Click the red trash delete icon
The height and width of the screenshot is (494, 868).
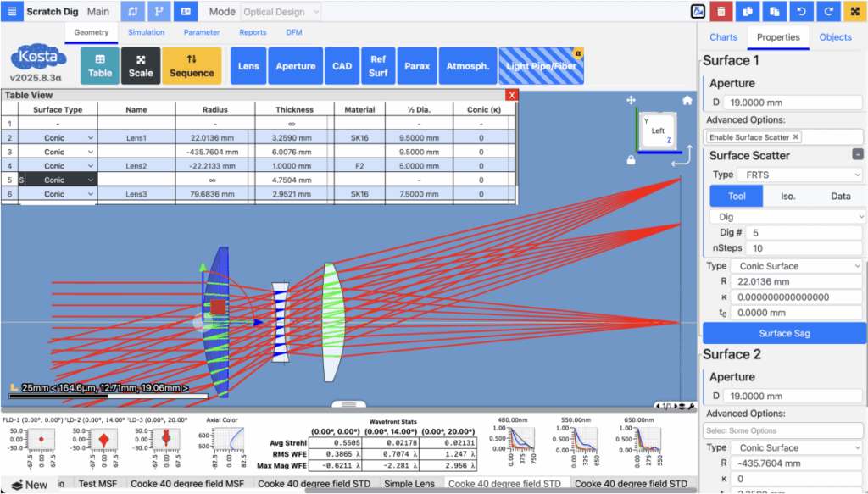click(x=721, y=12)
